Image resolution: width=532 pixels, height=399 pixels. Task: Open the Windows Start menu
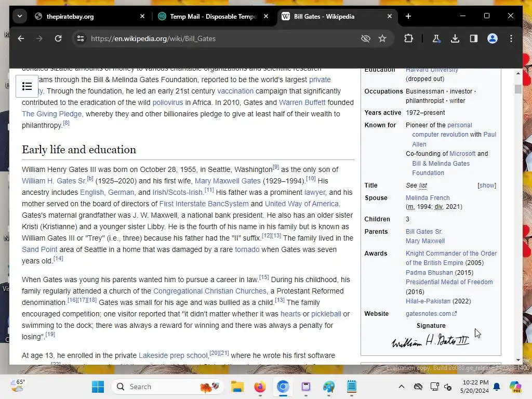98,387
